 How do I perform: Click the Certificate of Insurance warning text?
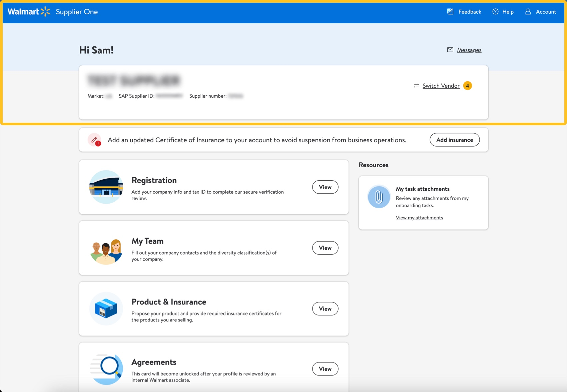pos(257,140)
